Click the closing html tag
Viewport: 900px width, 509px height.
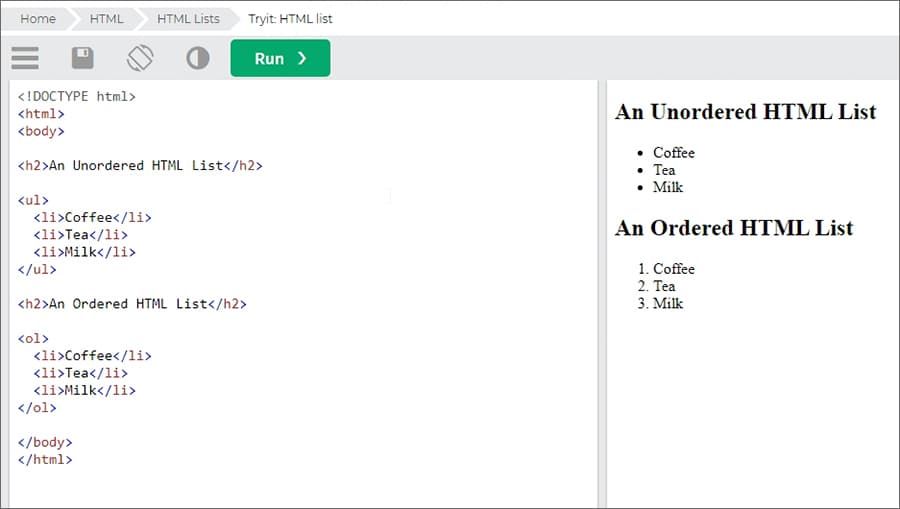45,459
